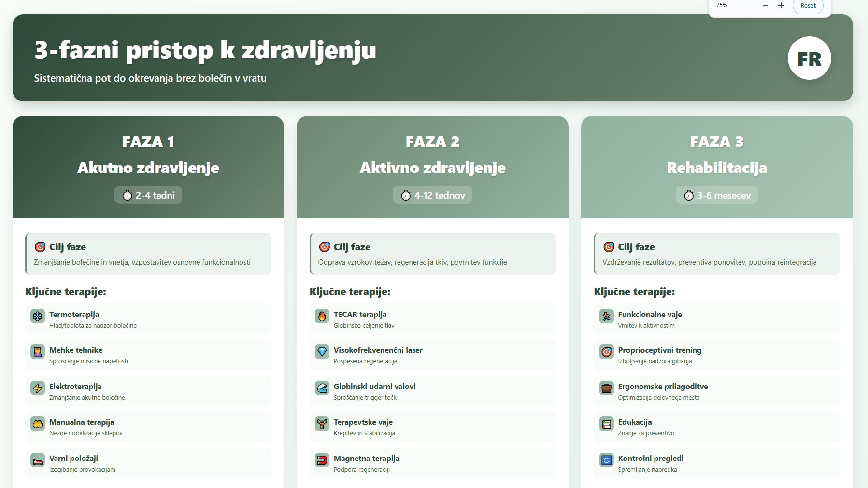Click the Globinski udarni valovi wave icon
This screenshot has height=488, width=868.
pos(322,388)
